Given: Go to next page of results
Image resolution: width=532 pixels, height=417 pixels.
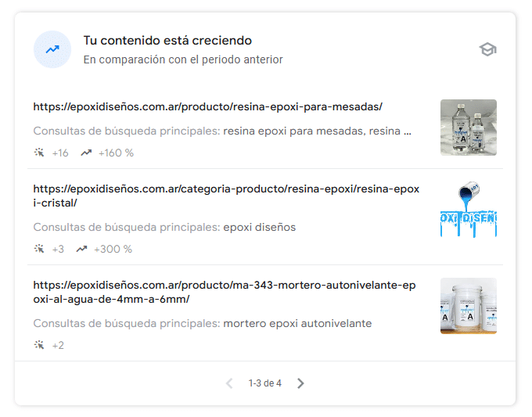Looking at the screenshot, I should [x=301, y=383].
